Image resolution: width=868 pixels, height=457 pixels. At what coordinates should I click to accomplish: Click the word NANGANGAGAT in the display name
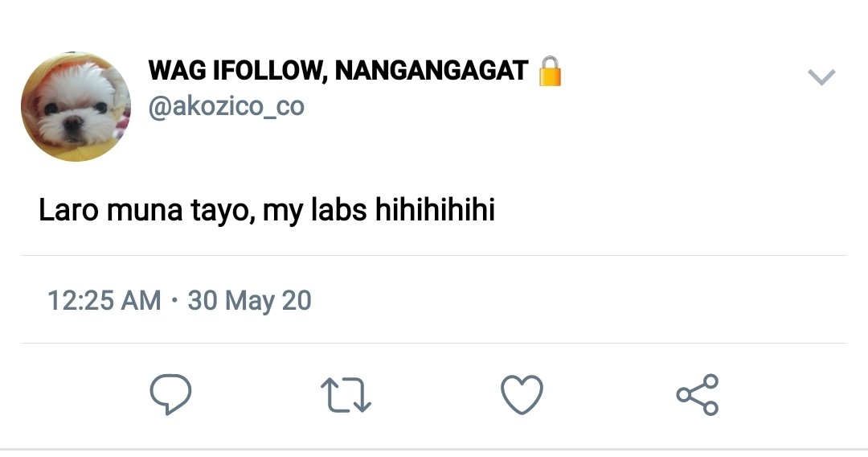coord(432,70)
